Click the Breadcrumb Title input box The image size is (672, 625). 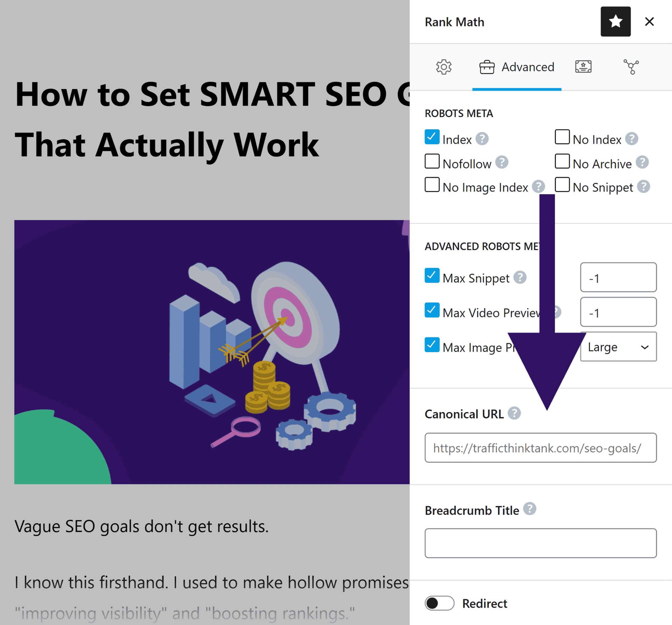540,543
